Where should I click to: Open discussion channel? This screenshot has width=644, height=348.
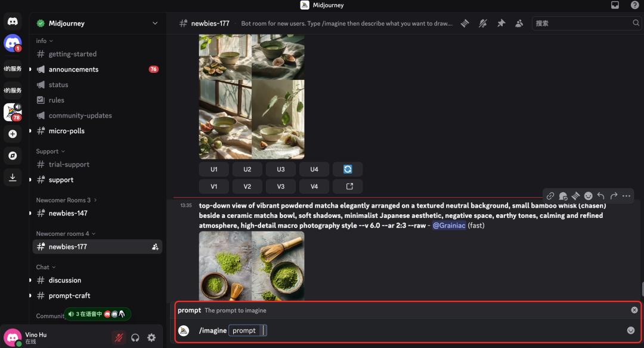(x=97, y=280)
